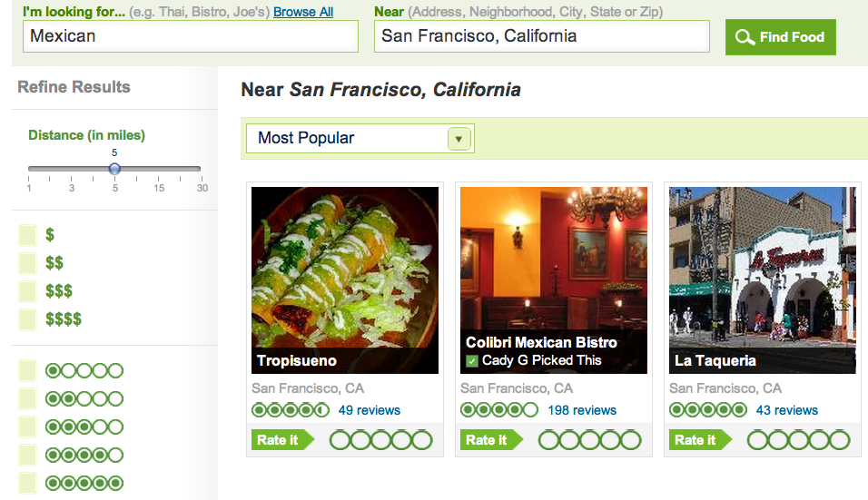Click fifth empty rating circle for La Taqueria
This screenshot has height=500, width=868.
[x=839, y=440]
